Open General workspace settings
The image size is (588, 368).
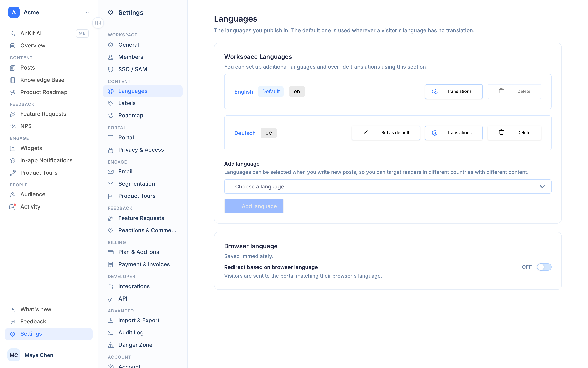coord(143,45)
